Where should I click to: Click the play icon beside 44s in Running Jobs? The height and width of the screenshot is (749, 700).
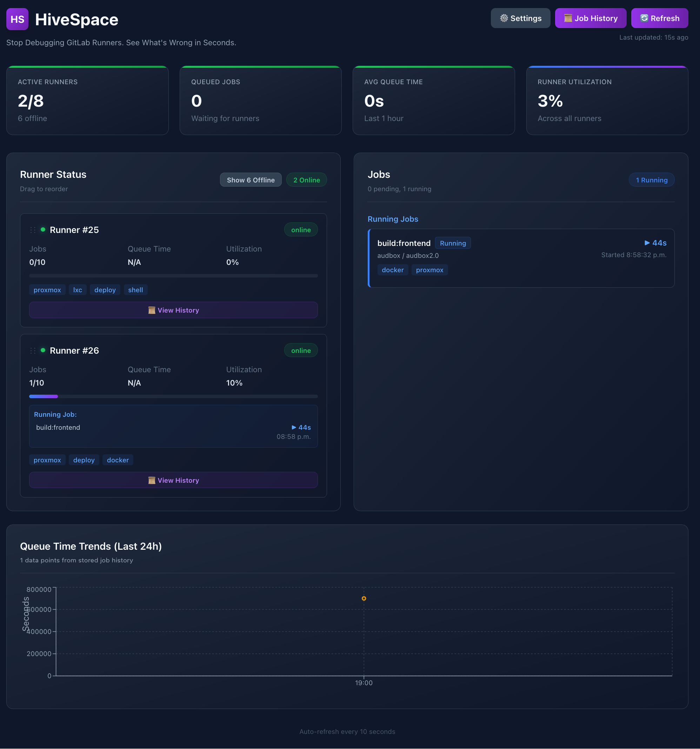tap(647, 243)
